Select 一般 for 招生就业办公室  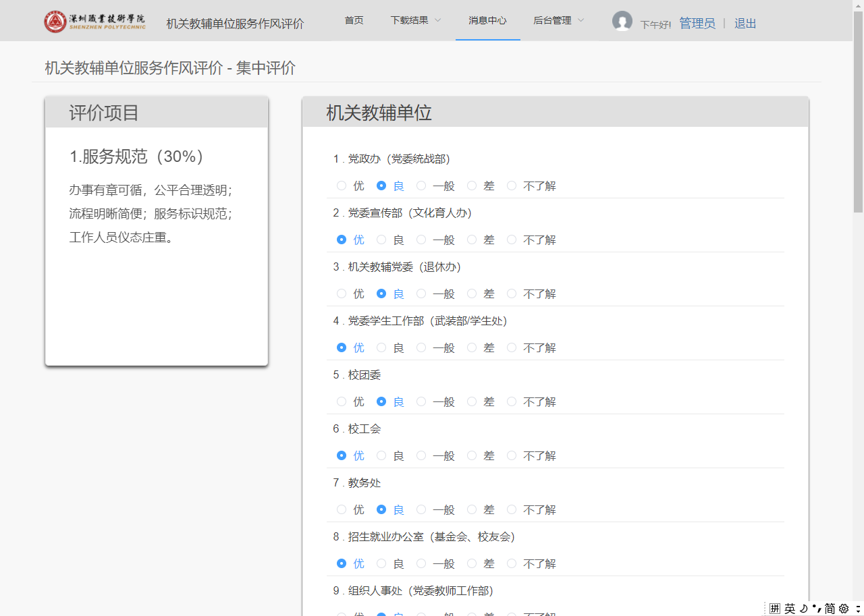[x=421, y=563]
